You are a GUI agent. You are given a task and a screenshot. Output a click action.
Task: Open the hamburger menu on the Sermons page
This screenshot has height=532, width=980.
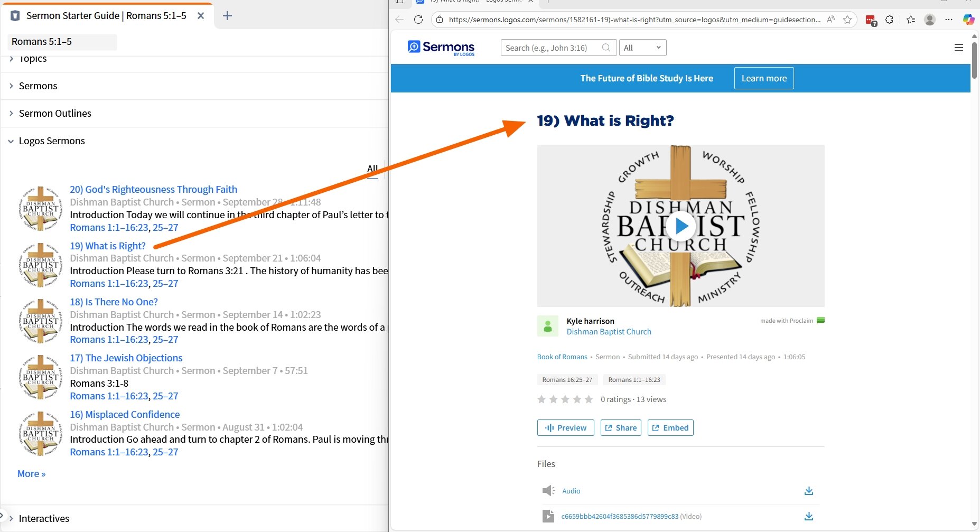959,48
